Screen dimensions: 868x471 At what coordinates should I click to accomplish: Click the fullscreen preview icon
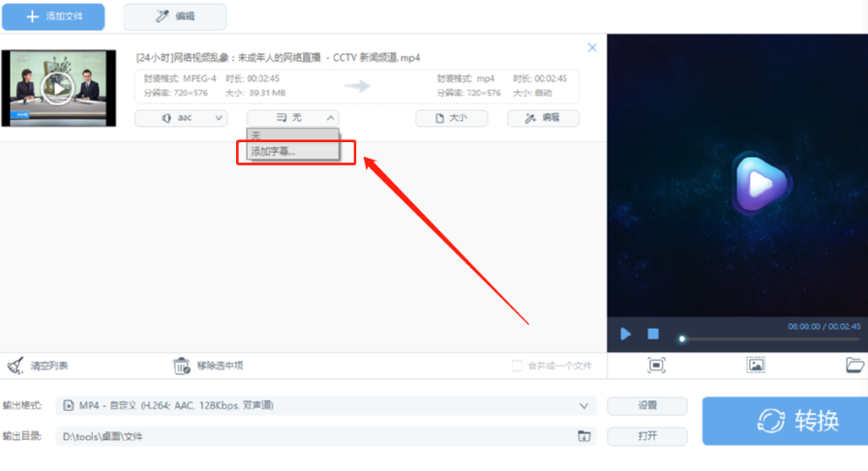coord(656,365)
